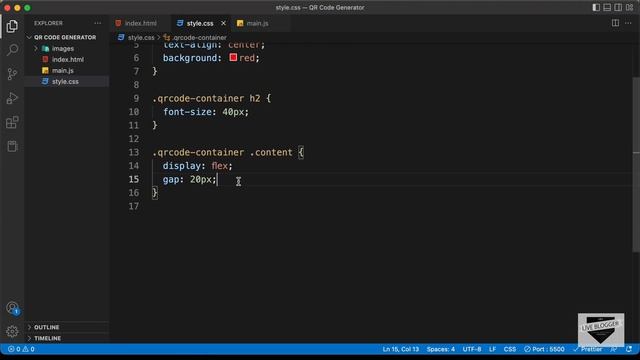Toggle the primary sidebar layout icon

[x=596, y=7]
